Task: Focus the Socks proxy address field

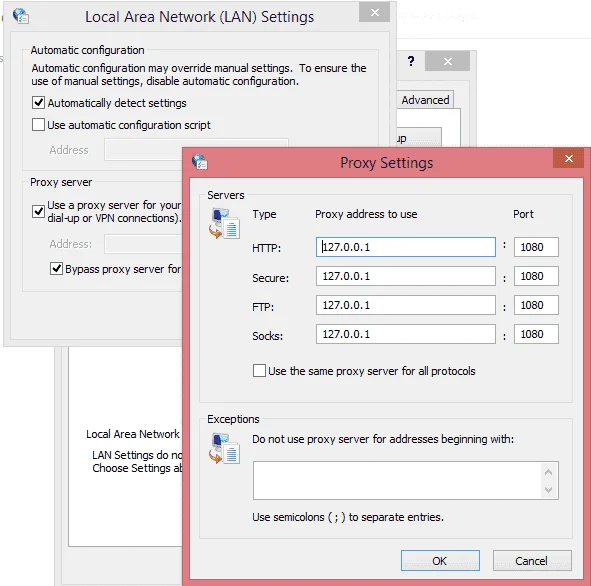Action: 406,334
